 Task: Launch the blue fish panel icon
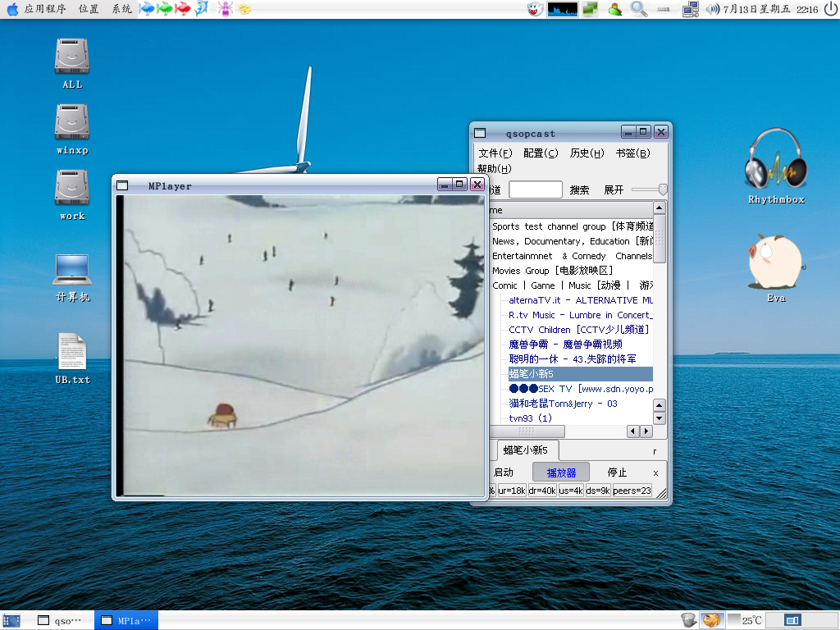146,8
